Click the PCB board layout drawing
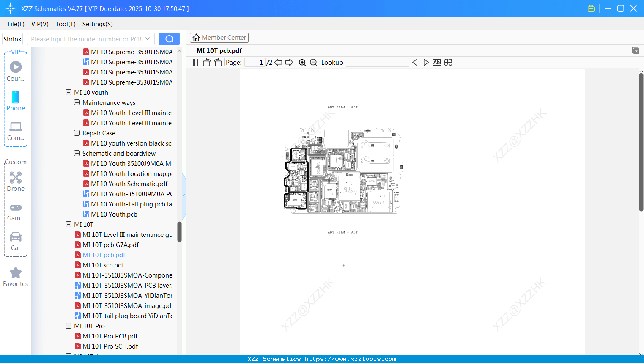This screenshot has height=363, width=644. point(343,170)
